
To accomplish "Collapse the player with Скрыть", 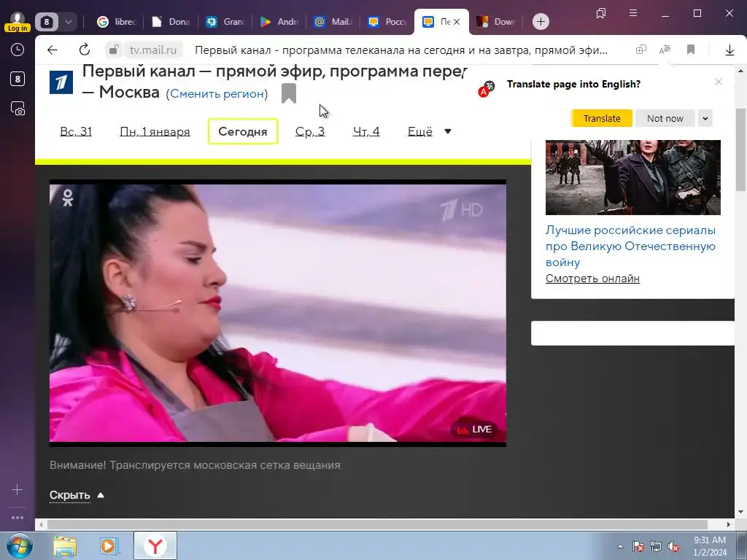I will (76, 495).
